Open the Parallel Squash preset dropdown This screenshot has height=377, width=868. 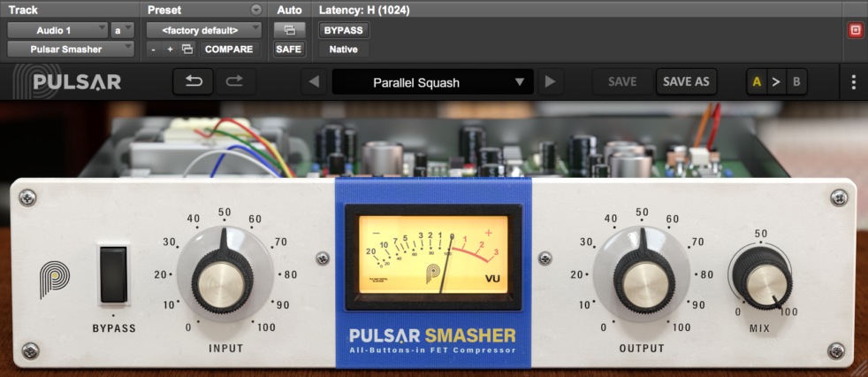[428, 83]
